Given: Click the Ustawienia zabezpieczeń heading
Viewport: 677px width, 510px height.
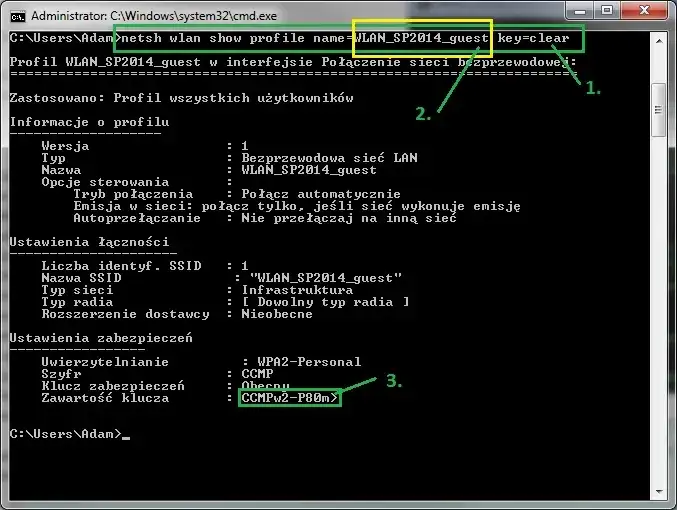Looking at the screenshot, I should click(x=89, y=338).
